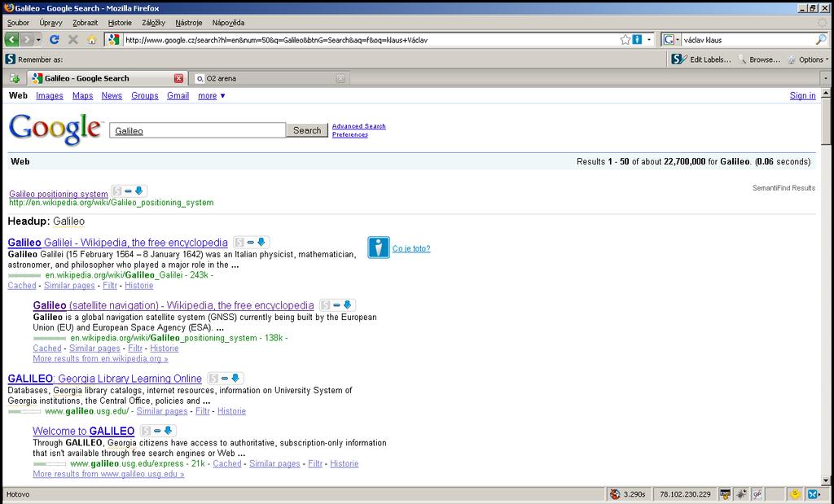Screen dimensions: 834x504
Task: Expand the more dropdown in the Google navigation
Action: click(x=212, y=96)
